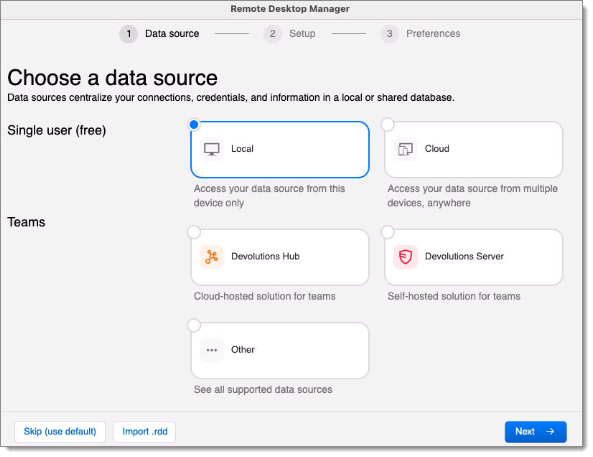
Task: Click the 'Choose a data source' heading
Action: tap(112, 78)
